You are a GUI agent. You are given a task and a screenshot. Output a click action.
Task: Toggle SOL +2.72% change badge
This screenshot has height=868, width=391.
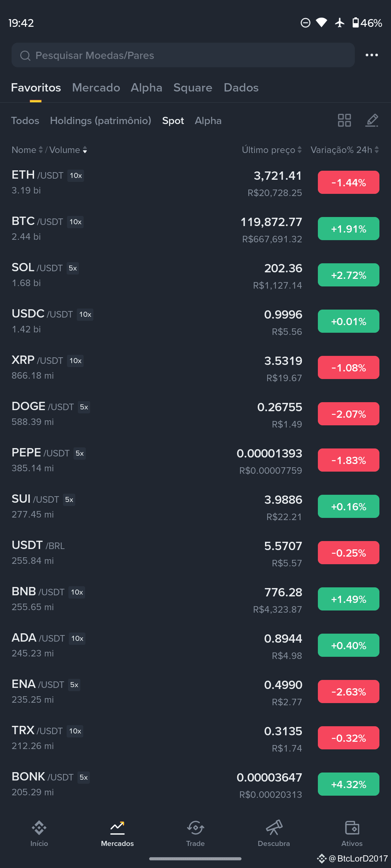tap(349, 275)
